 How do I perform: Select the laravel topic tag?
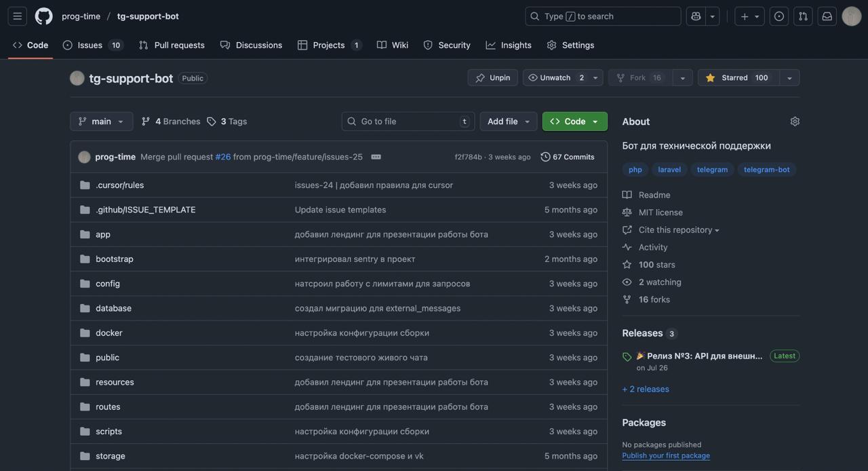pos(670,170)
